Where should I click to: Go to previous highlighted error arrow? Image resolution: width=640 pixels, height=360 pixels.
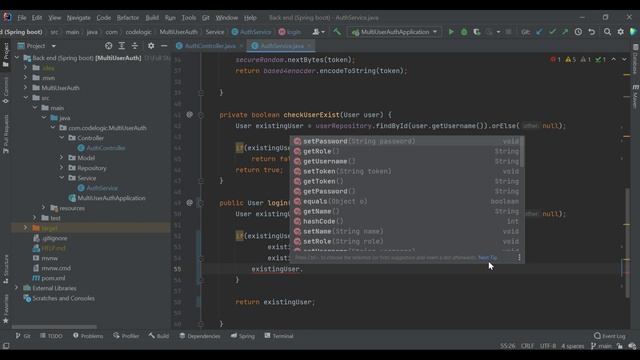click(x=613, y=60)
